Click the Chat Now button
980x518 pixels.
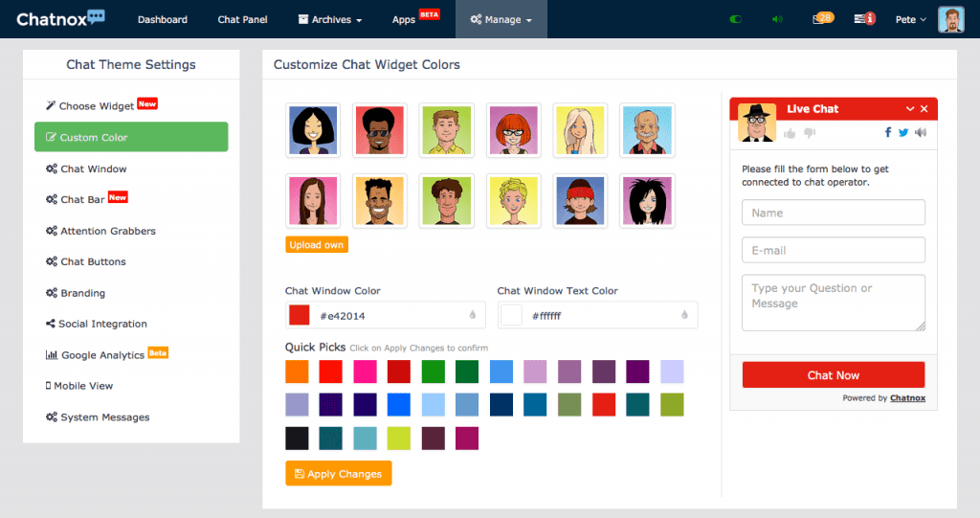tap(834, 374)
